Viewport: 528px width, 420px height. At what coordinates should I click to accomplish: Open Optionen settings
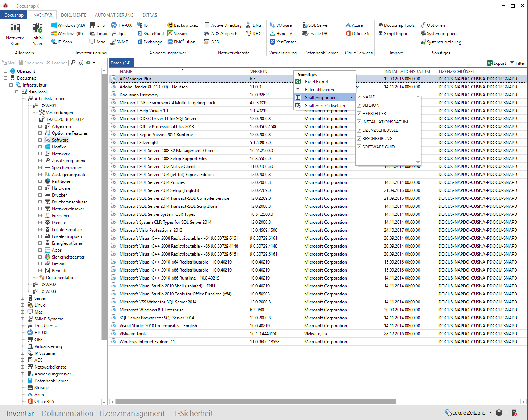(x=433, y=25)
